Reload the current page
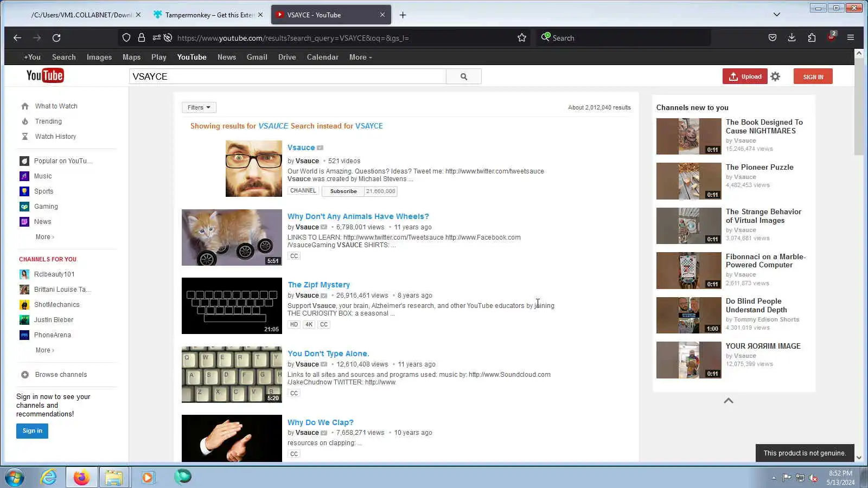868x488 pixels. pos(56,38)
